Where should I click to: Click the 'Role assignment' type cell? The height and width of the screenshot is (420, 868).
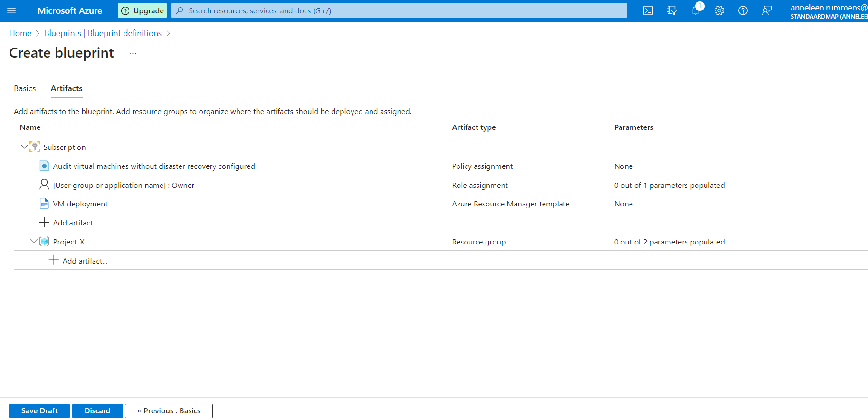click(x=480, y=186)
